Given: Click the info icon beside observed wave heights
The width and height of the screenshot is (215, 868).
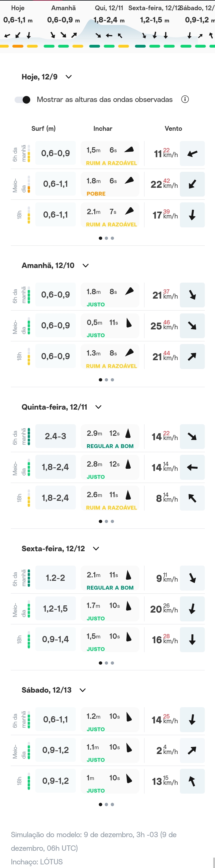Looking at the screenshot, I should [185, 99].
